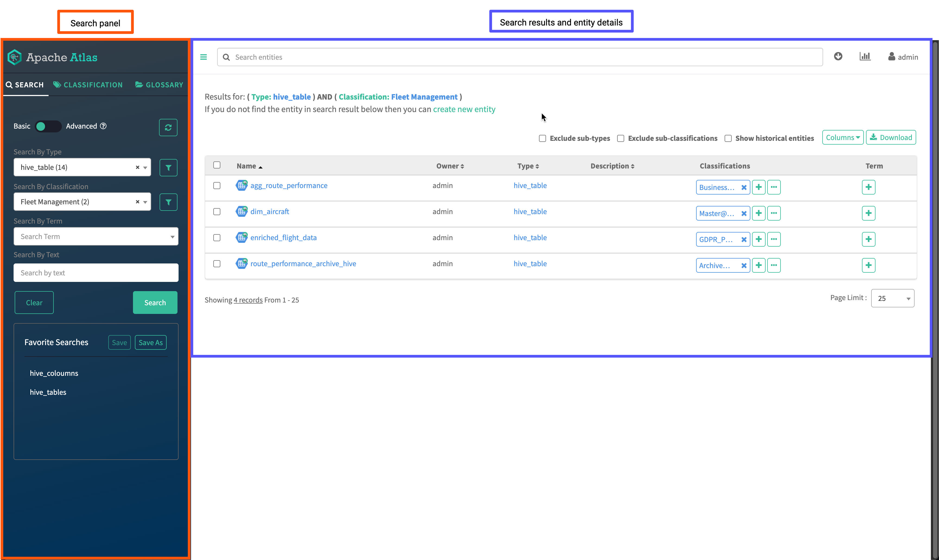Image resolution: width=939 pixels, height=560 pixels.
Task: Click the create new entity link
Action: point(464,109)
